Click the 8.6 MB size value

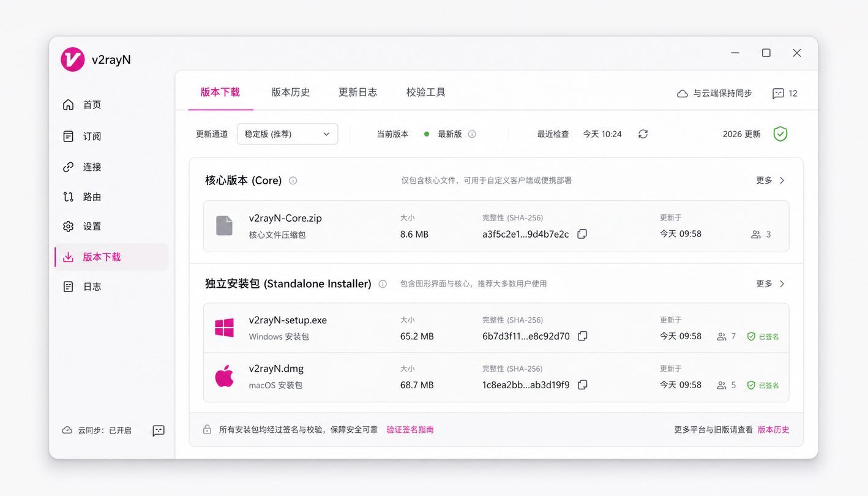414,235
